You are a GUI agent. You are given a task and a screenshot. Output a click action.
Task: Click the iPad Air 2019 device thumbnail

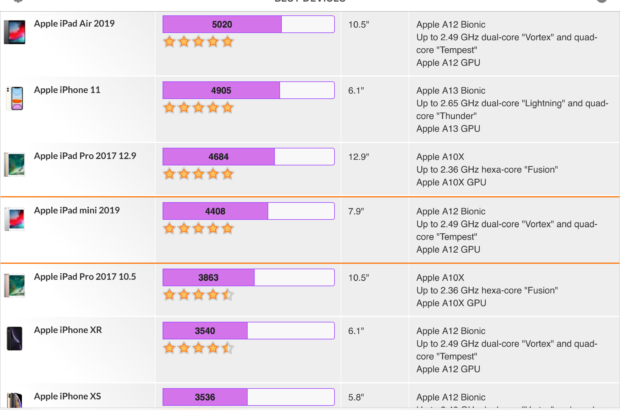[x=14, y=31]
